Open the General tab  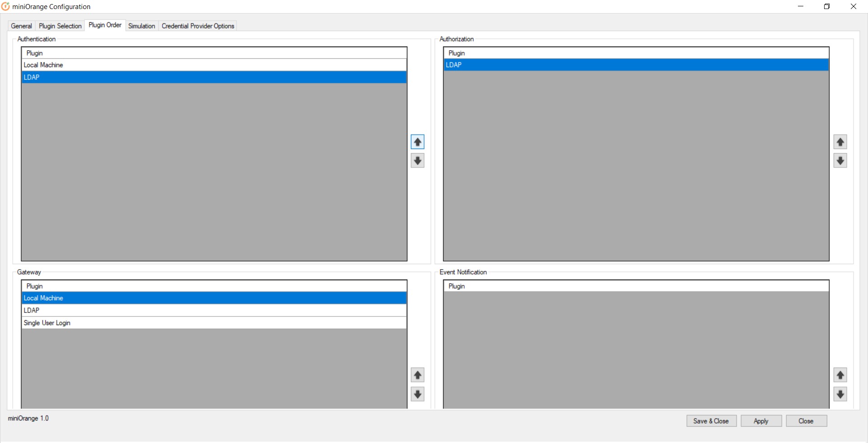(x=21, y=26)
